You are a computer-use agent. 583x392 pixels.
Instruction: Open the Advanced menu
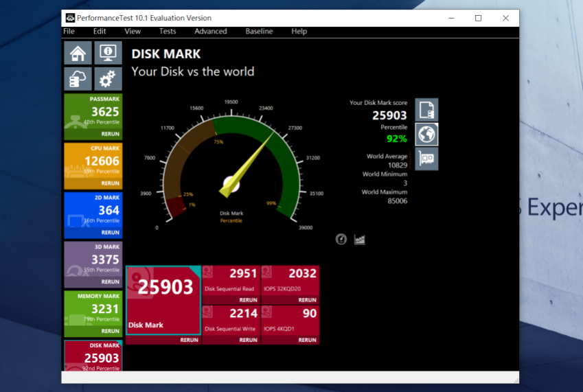210,31
